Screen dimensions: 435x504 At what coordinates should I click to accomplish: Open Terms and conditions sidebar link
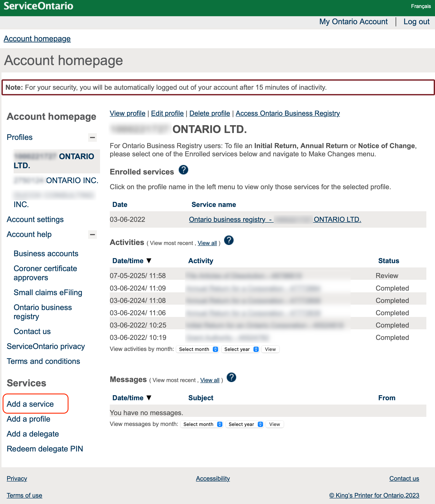coord(43,361)
